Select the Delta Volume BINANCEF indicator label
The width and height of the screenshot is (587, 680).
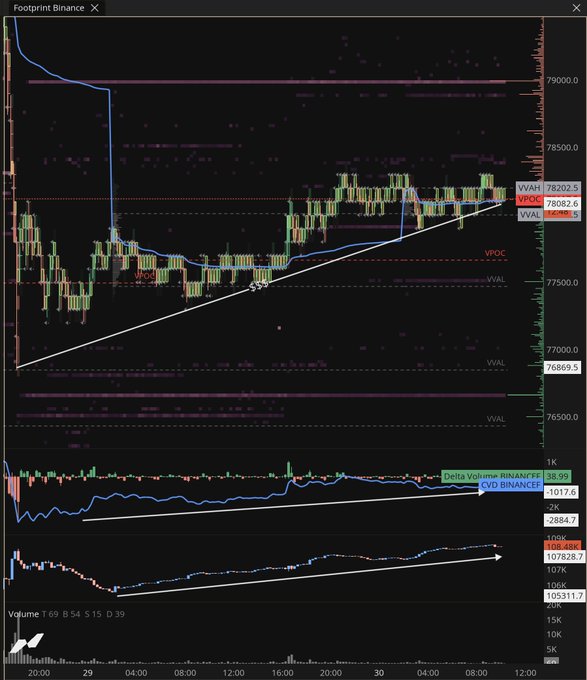click(x=492, y=476)
